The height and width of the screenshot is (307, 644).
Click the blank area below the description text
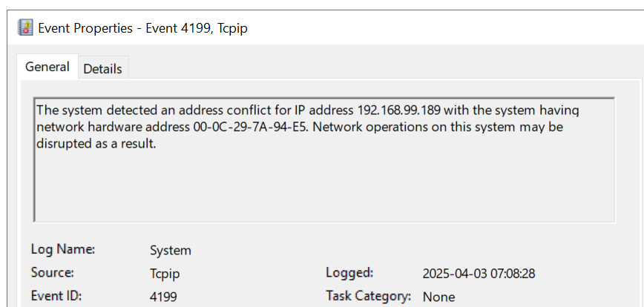pyautogui.click(x=324, y=187)
